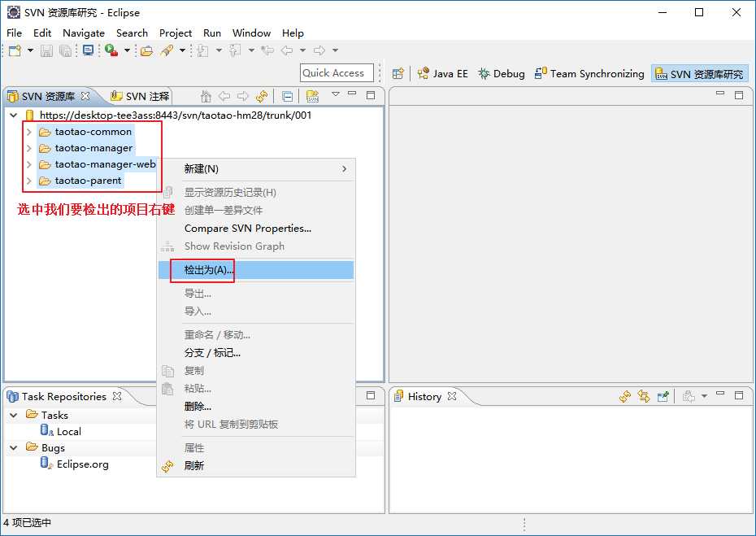This screenshot has height=536, width=756.
Task: Click link with editor icon in History view
Action: pyautogui.click(x=644, y=397)
